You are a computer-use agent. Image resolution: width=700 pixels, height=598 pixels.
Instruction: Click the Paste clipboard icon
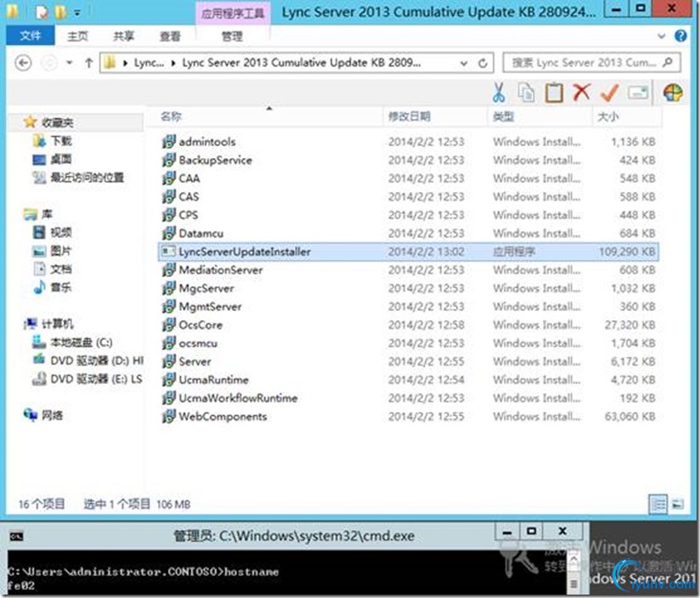pos(554,93)
